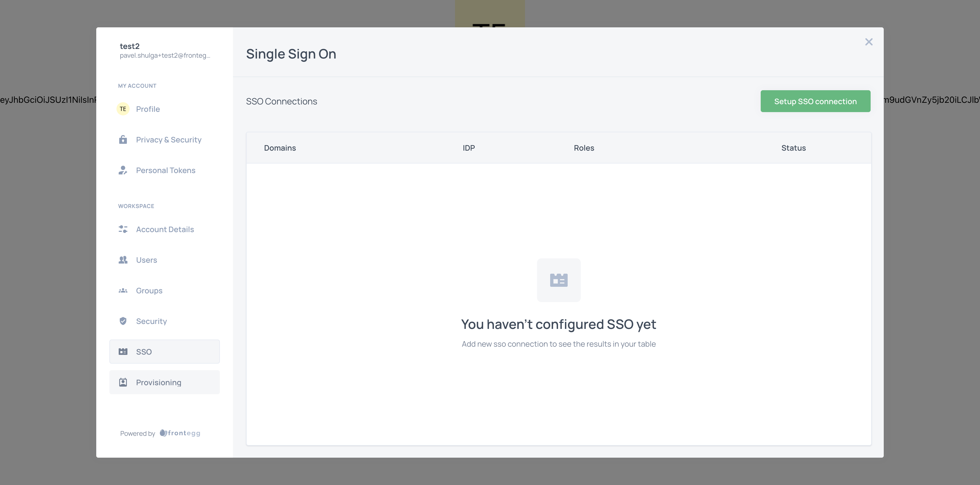Image resolution: width=980 pixels, height=485 pixels.
Task: Click the empty-state SSO placeholder icon
Action: click(558, 280)
